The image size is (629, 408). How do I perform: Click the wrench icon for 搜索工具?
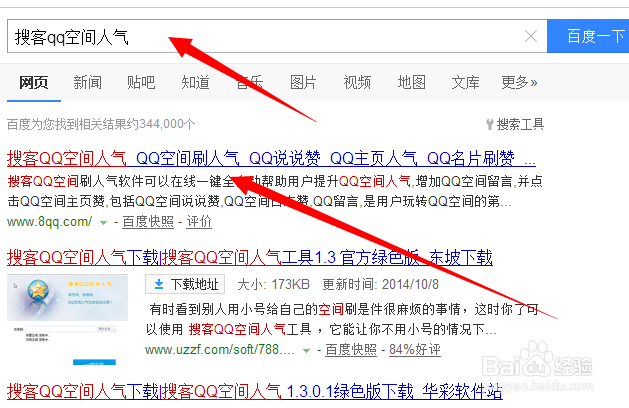(x=488, y=125)
